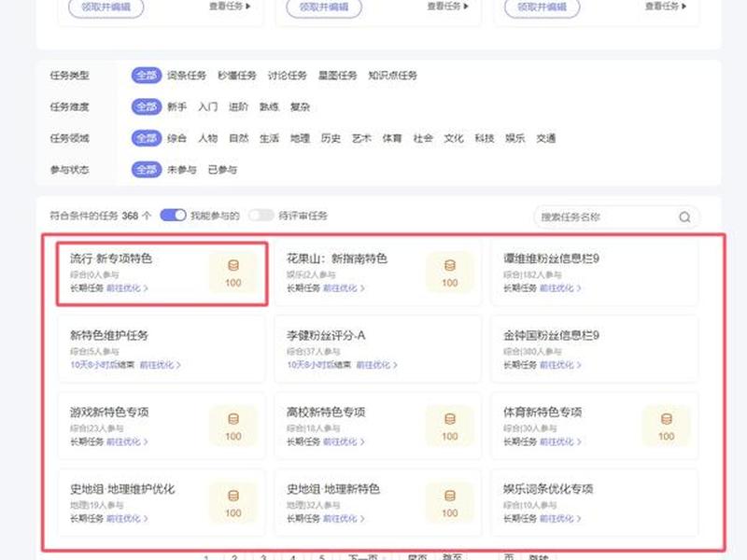
Task: Click coin icon on 花果山：新指南特色 card
Action: tap(450, 266)
